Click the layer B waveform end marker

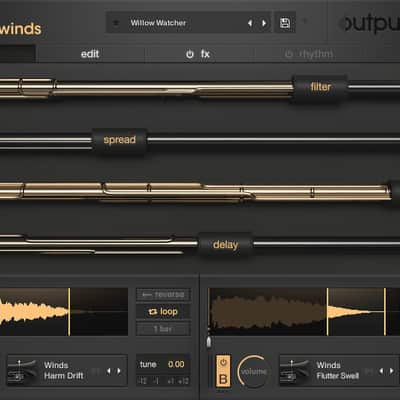pyautogui.click(x=385, y=312)
